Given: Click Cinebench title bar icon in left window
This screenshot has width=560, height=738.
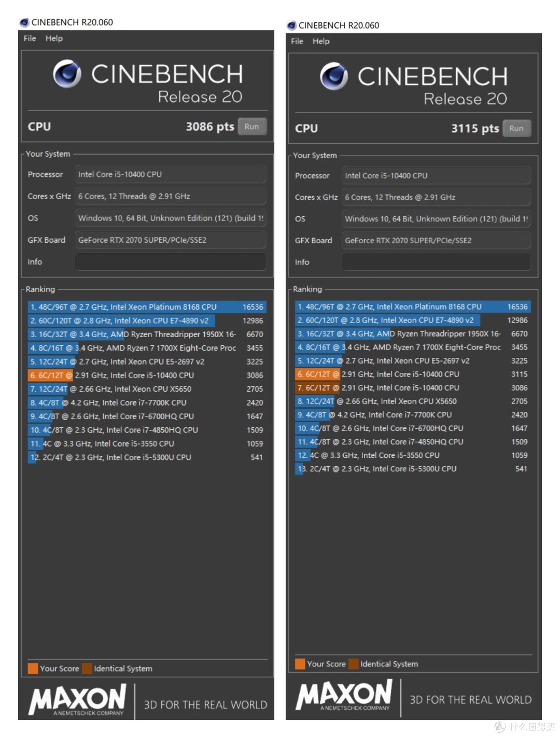Looking at the screenshot, I should [24, 22].
